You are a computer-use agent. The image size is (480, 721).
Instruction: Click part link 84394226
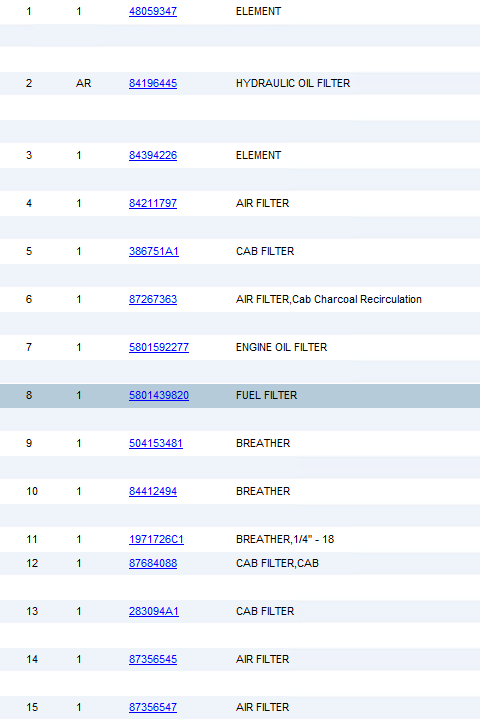(153, 155)
